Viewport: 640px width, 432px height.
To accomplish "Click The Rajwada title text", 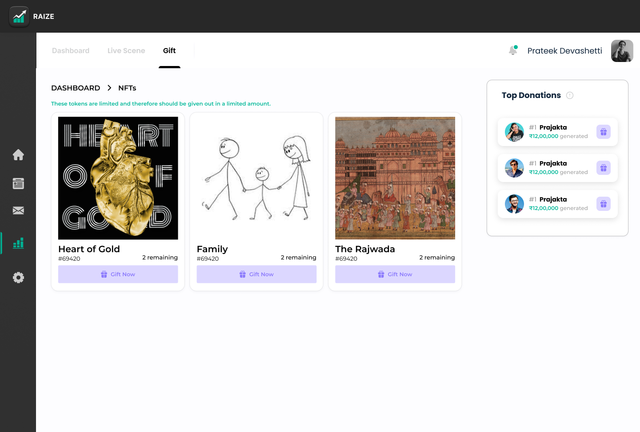I will (x=365, y=249).
